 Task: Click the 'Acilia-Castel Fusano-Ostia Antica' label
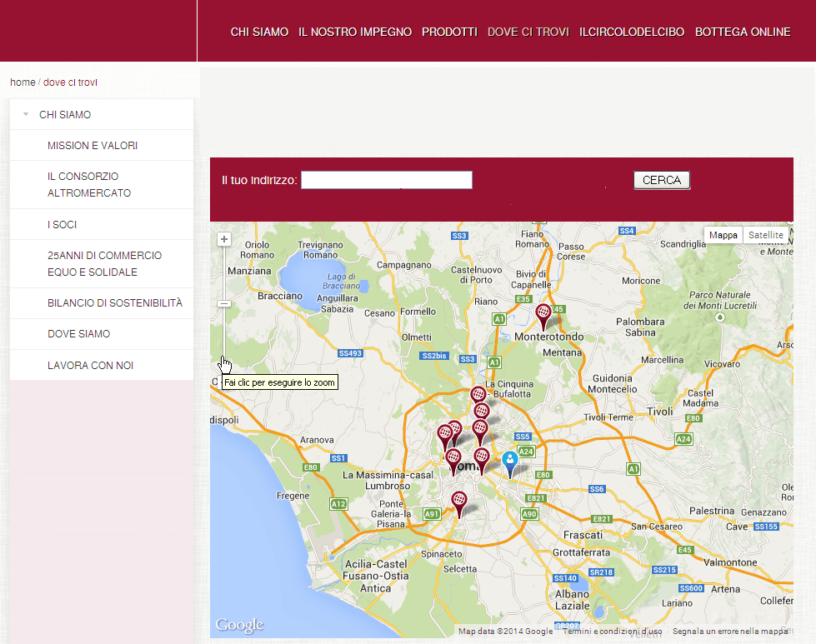[x=376, y=577]
